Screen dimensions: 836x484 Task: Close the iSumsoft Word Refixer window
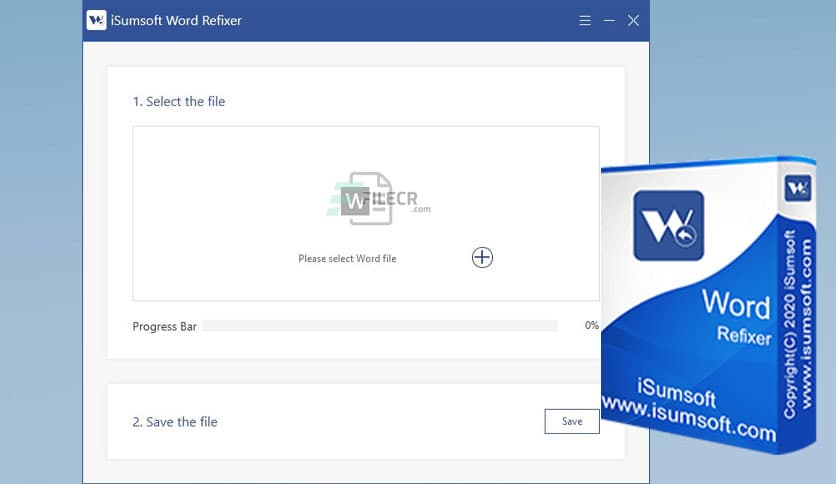(633, 20)
